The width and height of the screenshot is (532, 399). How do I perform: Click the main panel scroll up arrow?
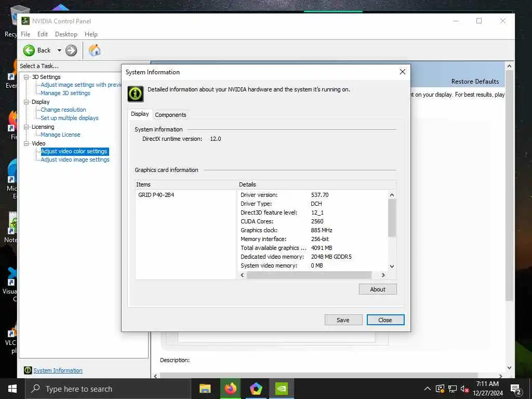(x=509, y=66)
